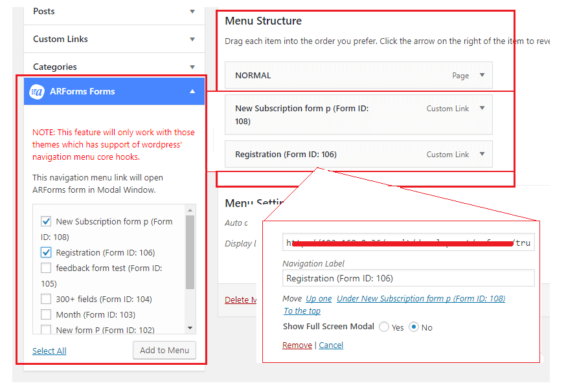Select No for Show Full Screen Modal
The width and height of the screenshot is (566, 392).
(x=414, y=327)
